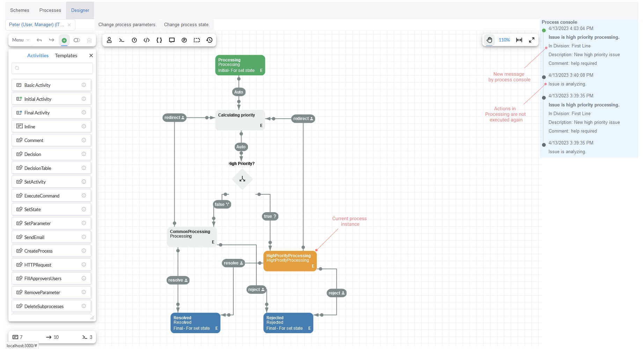
Task: Select the Resolved final activity node
Action: (x=196, y=323)
